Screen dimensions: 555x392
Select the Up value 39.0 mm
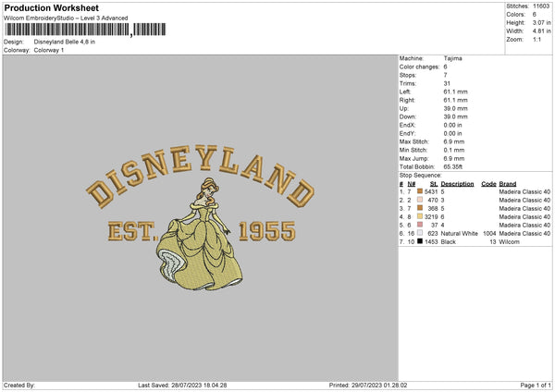coord(455,108)
